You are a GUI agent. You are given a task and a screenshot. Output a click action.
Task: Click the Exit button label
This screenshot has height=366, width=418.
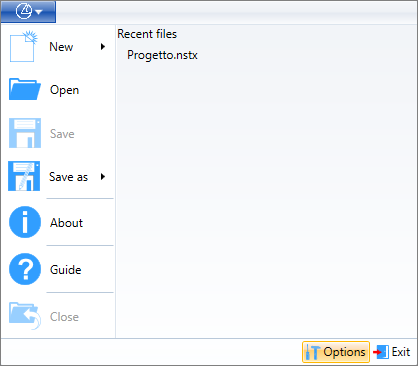pos(401,352)
